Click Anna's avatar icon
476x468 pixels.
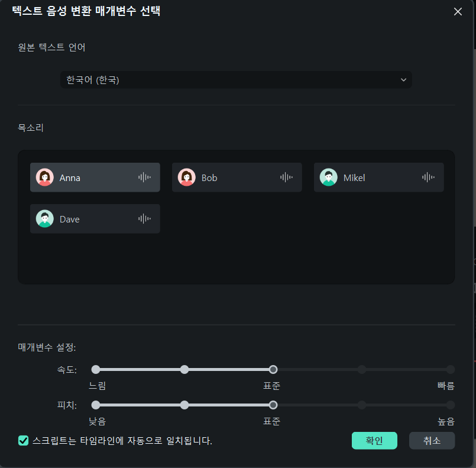[45, 177]
